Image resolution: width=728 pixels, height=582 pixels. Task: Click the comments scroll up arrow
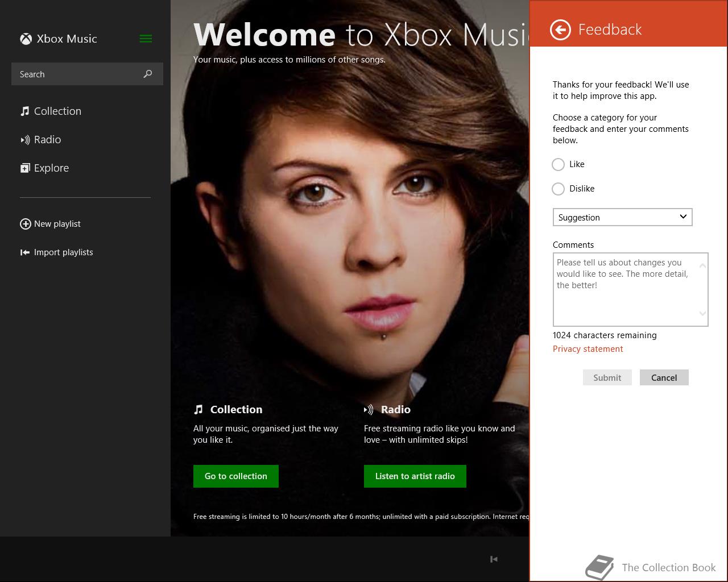click(702, 265)
